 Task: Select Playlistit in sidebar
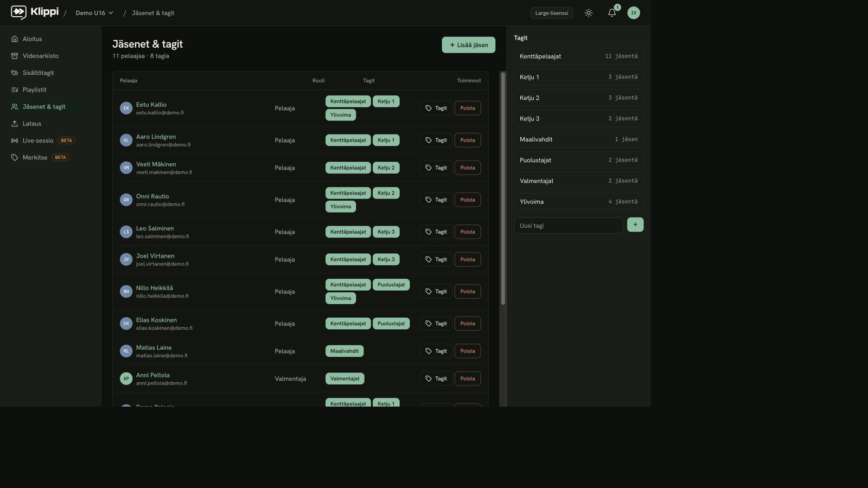(x=50, y=90)
